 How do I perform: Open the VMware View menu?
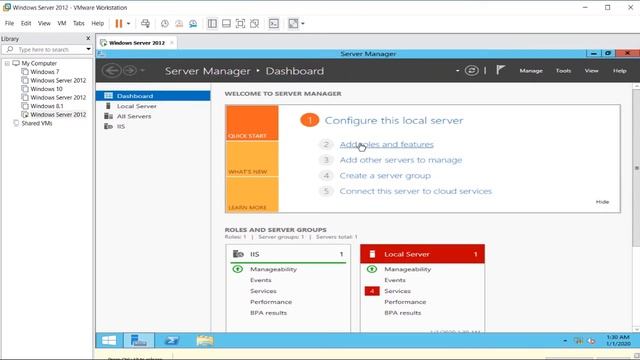coord(44,23)
